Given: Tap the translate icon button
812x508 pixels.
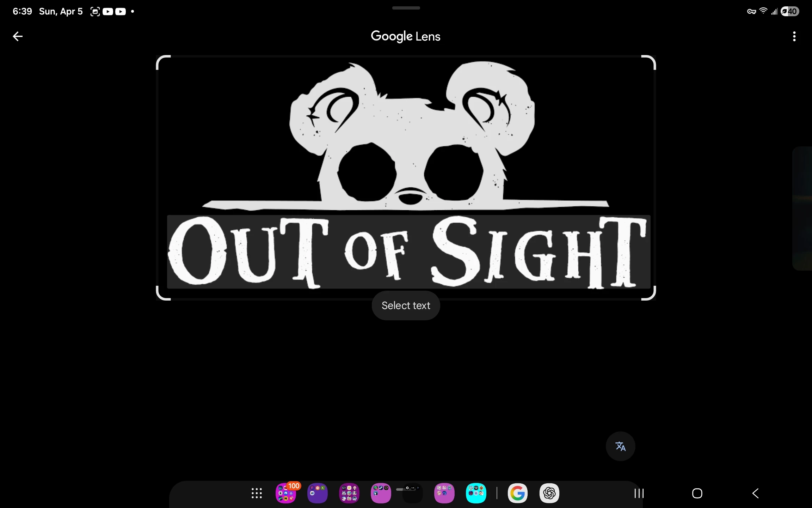Looking at the screenshot, I should [x=620, y=446].
